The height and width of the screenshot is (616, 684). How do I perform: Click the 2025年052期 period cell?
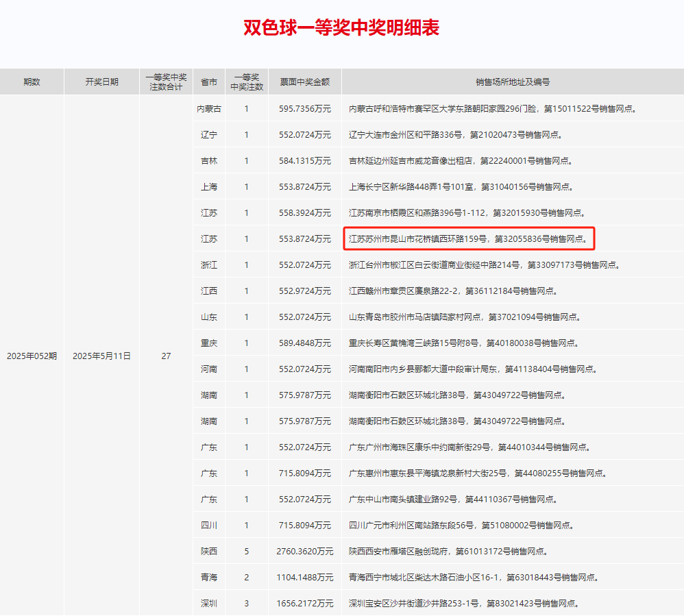tap(32, 356)
